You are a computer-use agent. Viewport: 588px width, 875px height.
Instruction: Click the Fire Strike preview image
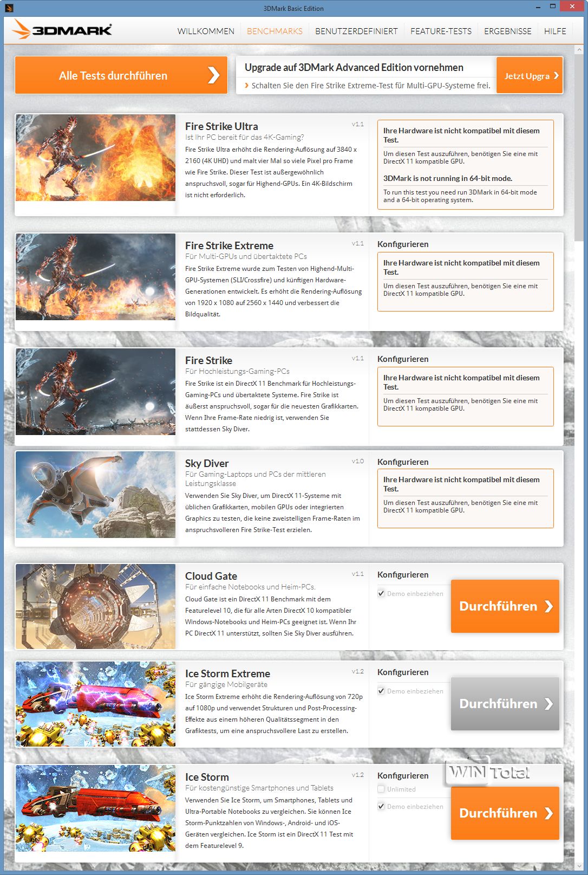(95, 392)
